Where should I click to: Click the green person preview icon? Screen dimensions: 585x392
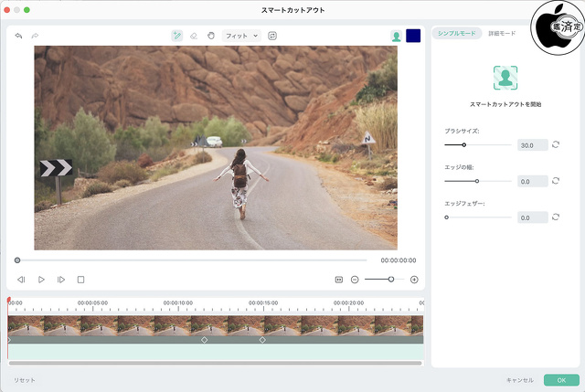(397, 36)
